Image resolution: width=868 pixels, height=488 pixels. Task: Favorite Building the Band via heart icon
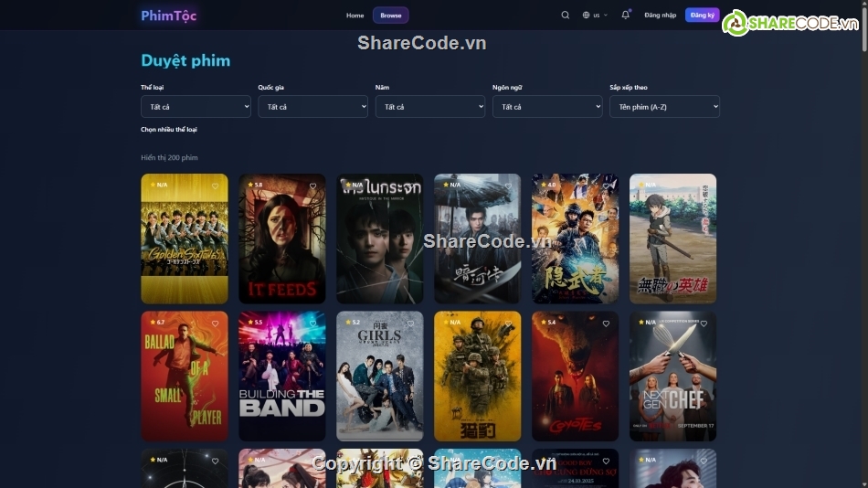312,324
